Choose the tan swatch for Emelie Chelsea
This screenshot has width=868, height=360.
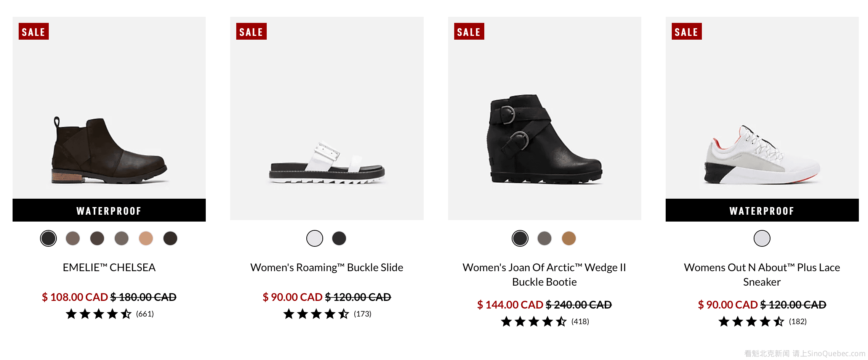point(146,239)
